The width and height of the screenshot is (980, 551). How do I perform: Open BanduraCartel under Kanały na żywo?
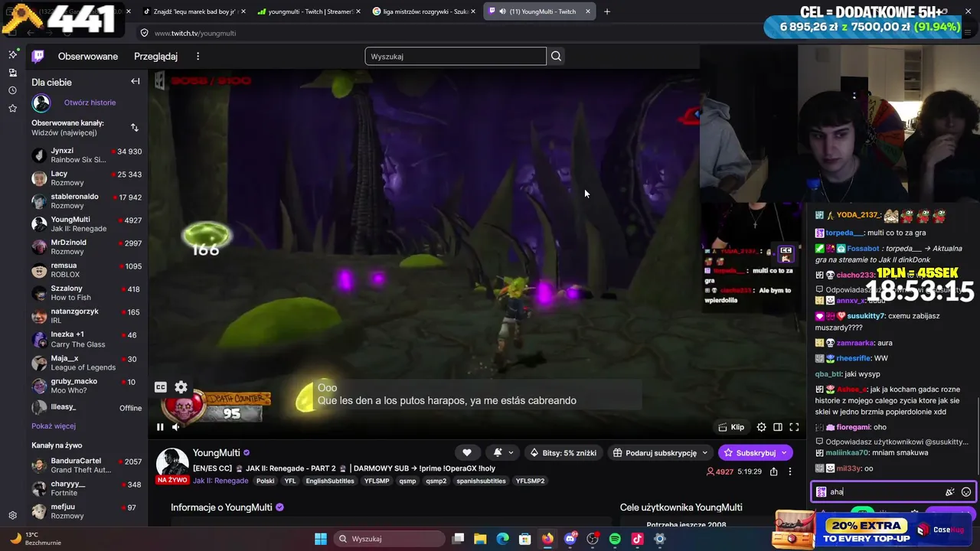[x=87, y=465]
